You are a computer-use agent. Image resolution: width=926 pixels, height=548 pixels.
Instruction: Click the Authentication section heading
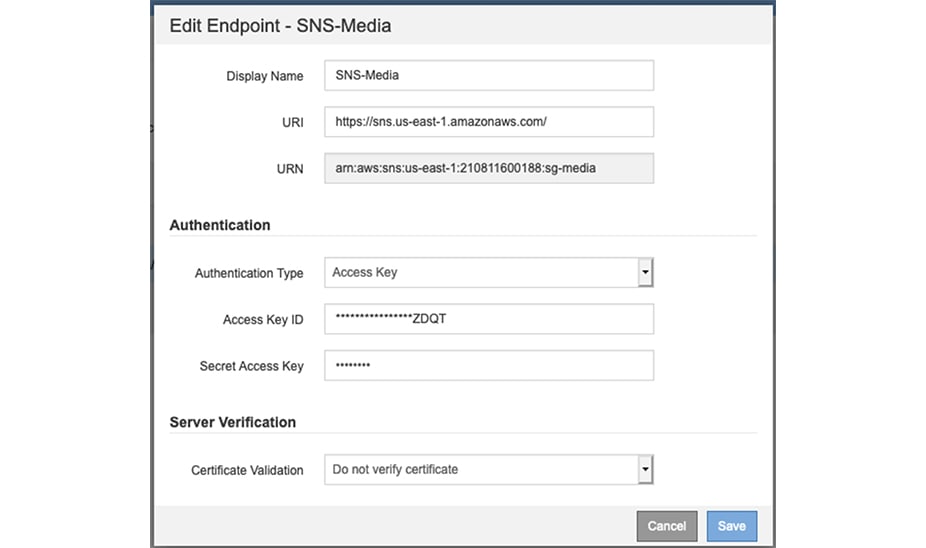point(220,225)
